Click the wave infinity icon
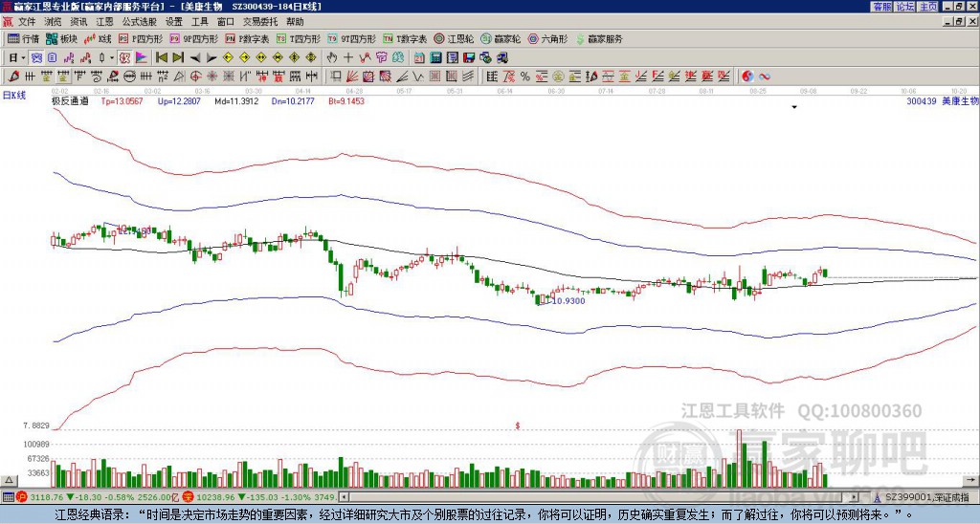980x524 pixels. [765, 76]
